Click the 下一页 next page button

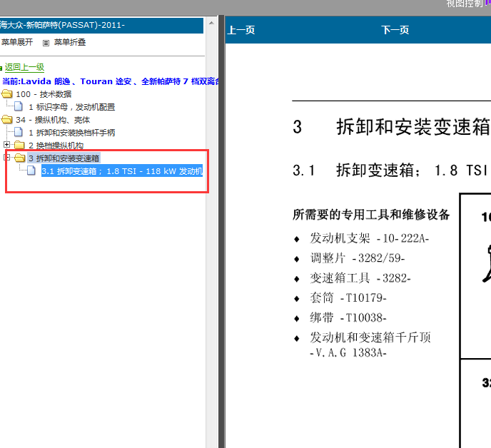[395, 31]
